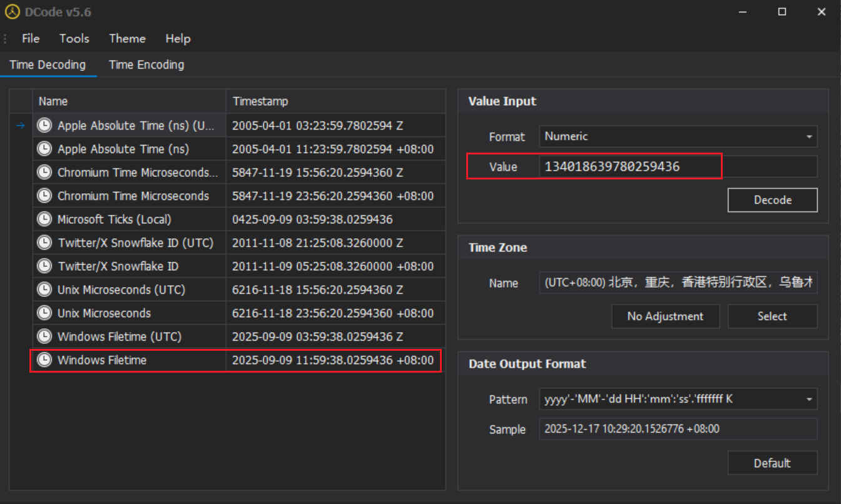Click the clock icon for Chromium Time Microseconds

pyautogui.click(x=44, y=196)
